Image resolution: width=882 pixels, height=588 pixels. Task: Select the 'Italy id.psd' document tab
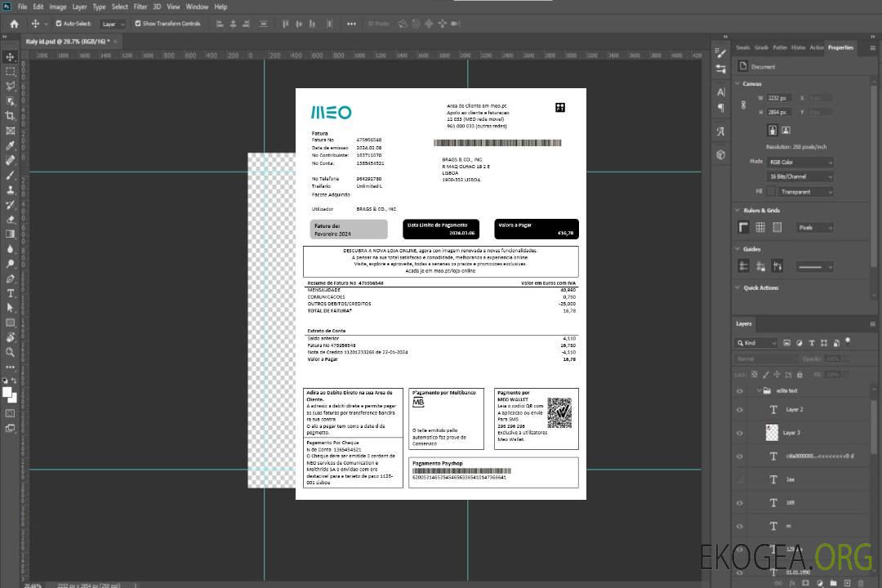pos(68,42)
